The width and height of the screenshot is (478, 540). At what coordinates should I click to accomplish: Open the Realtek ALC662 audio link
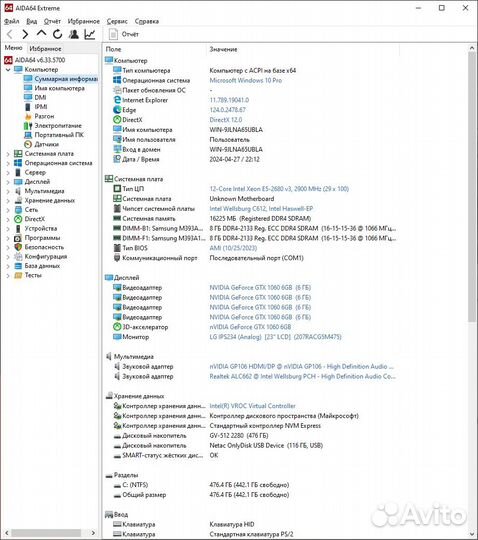302,376
